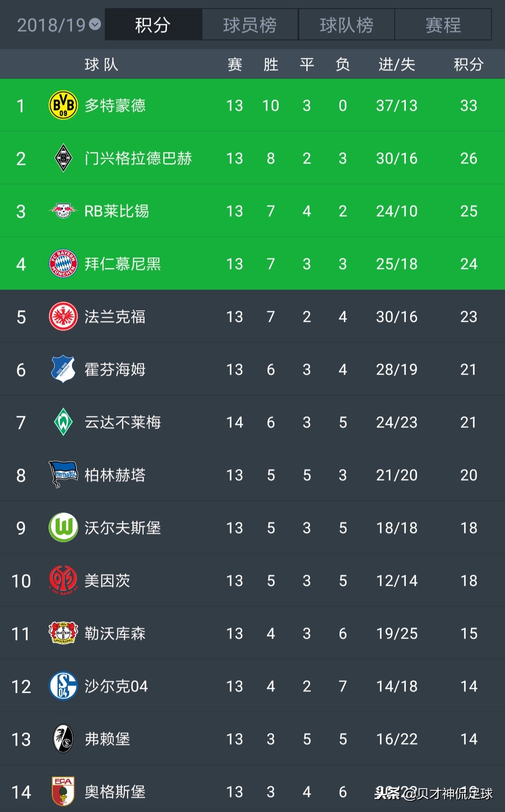Tap the RB Leipzig logo

pos(63,211)
